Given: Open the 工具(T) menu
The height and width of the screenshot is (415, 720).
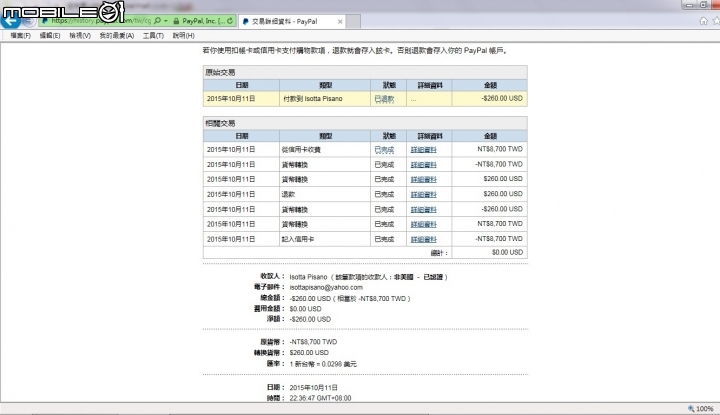Looking at the screenshot, I should point(153,35).
